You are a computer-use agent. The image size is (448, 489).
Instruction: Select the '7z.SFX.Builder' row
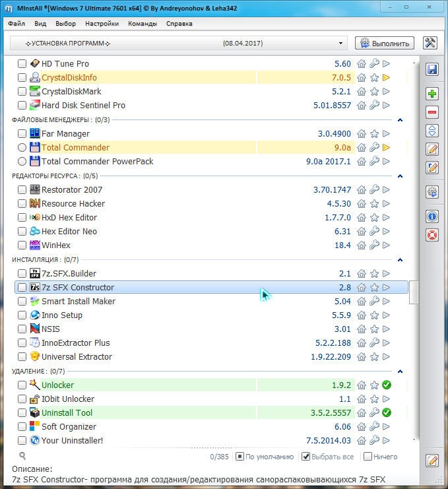tap(211, 273)
